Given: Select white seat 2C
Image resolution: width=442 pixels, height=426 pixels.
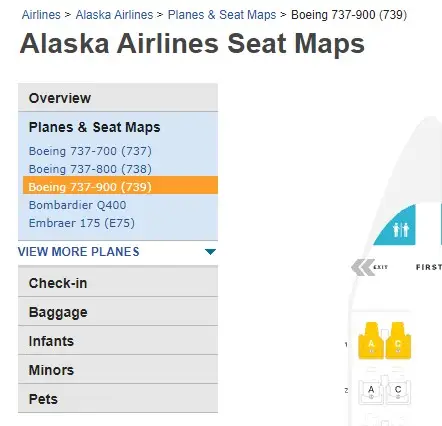Looking at the screenshot, I should click(x=398, y=390).
